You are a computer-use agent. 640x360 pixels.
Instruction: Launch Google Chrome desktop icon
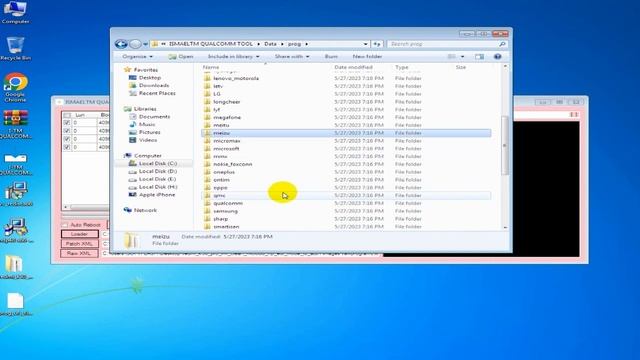pos(15,87)
